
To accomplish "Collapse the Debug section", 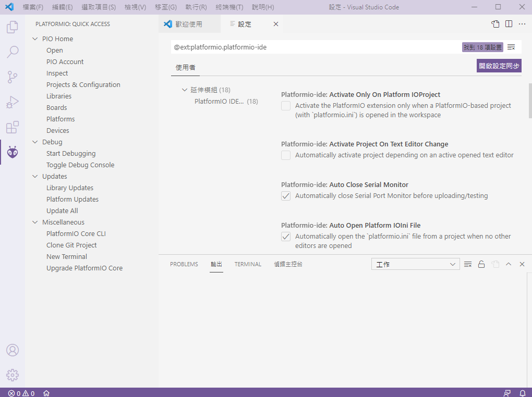I will 34,142.
